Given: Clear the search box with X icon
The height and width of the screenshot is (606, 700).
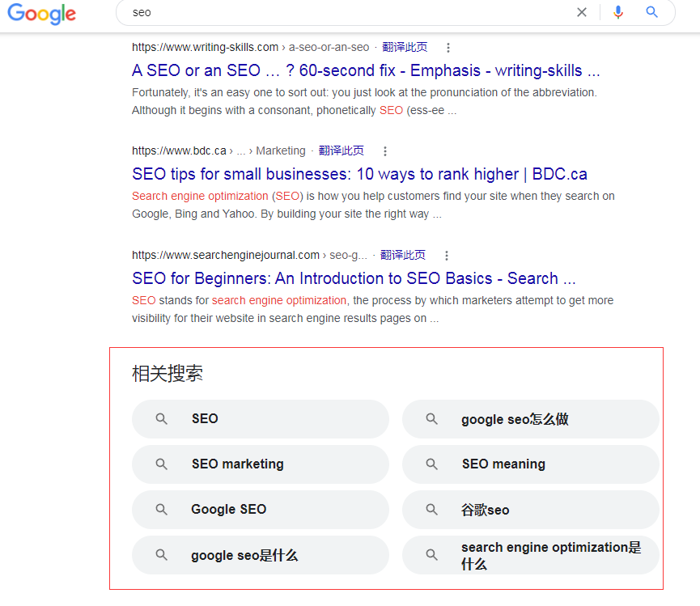Looking at the screenshot, I should click(x=582, y=12).
